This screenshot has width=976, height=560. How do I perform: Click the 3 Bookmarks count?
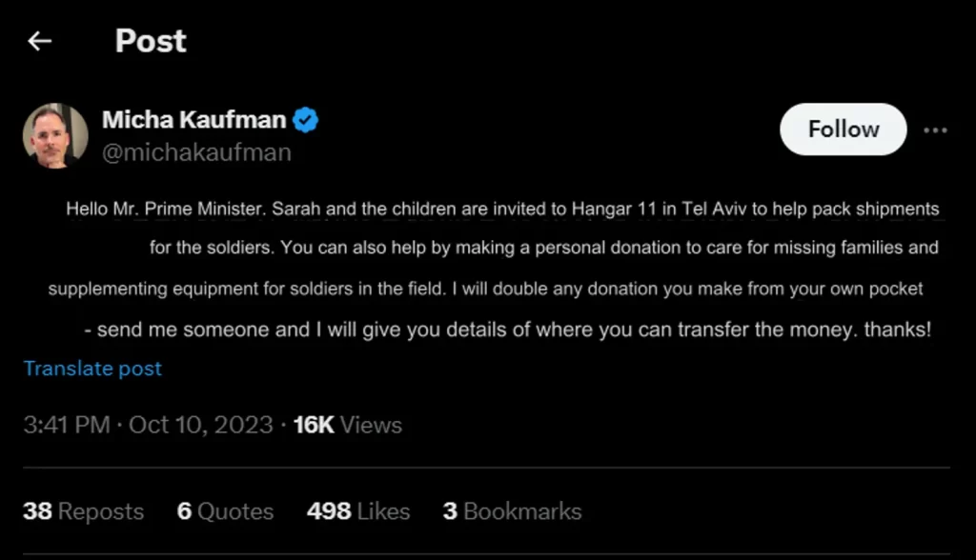coord(512,511)
